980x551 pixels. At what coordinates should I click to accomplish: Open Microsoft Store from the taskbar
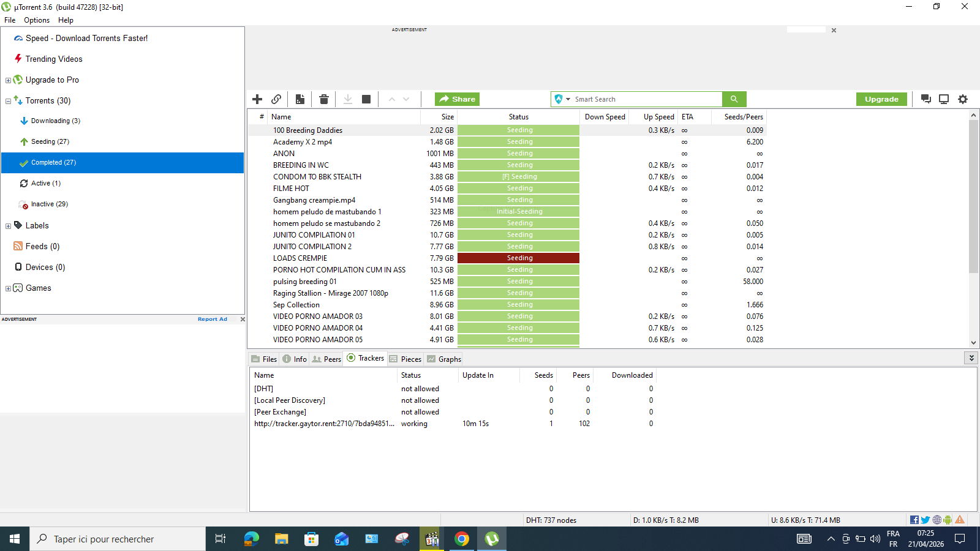312,539
